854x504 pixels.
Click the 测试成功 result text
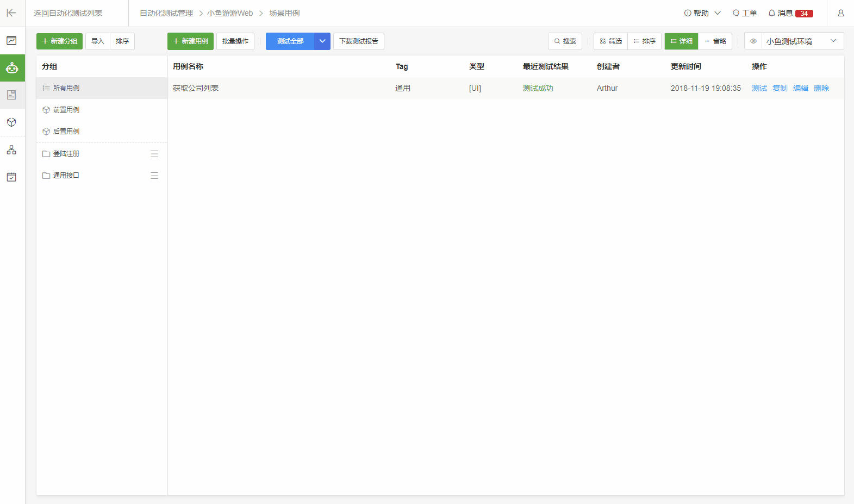tap(538, 88)
